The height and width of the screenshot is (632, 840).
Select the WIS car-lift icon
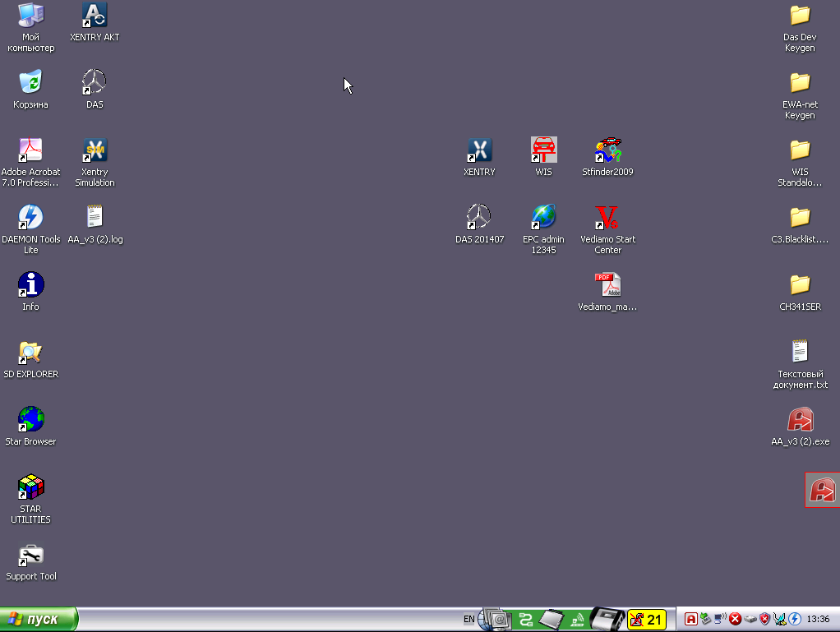pos(543,156)
